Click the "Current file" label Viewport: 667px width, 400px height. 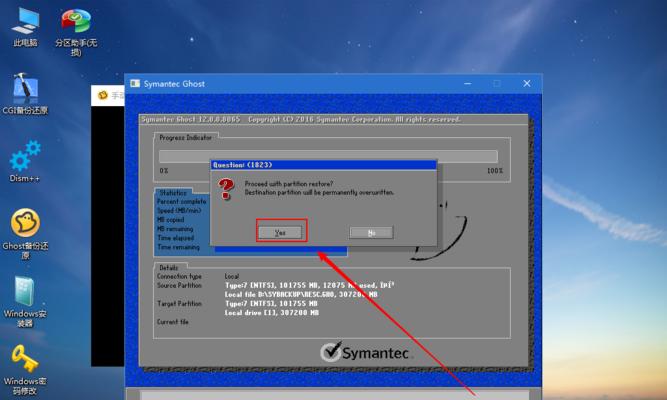(x=172, y=322)
